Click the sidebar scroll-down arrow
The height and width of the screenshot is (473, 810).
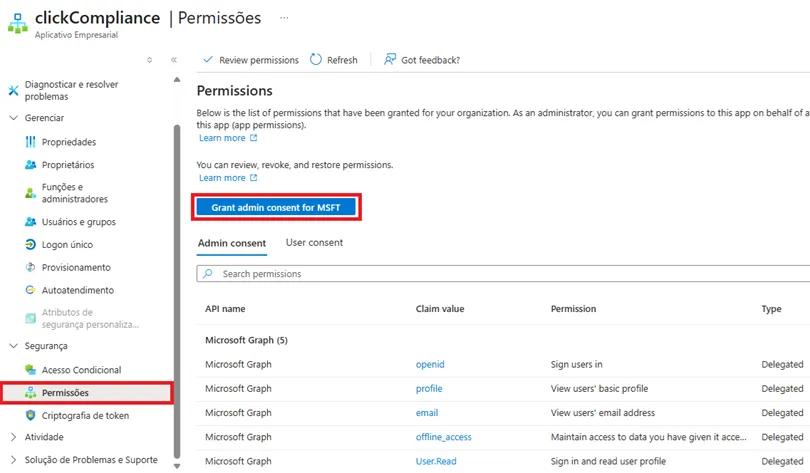coord(177,466)
